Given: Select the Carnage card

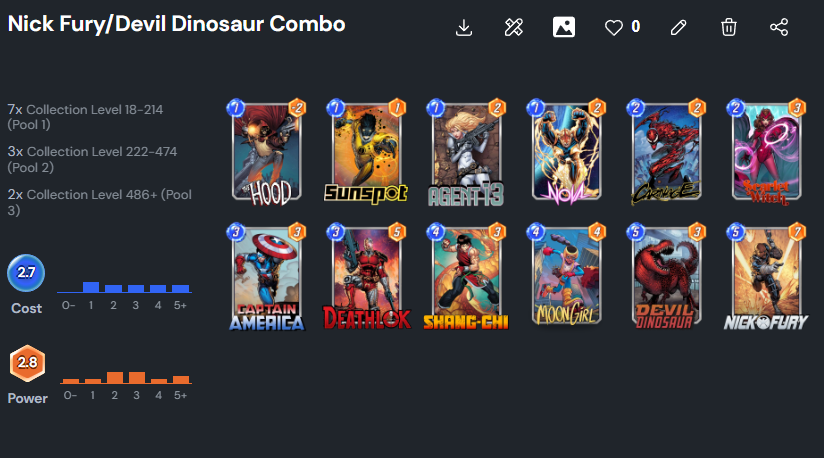Looking at the screenshot, I should tap(666, 152).
